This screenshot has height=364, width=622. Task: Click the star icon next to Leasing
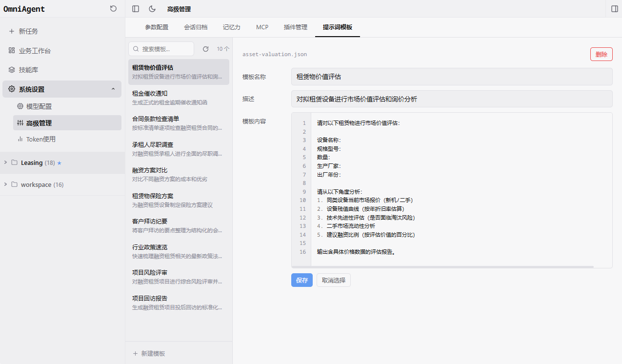pyautogui.click(x=60, y=163)
